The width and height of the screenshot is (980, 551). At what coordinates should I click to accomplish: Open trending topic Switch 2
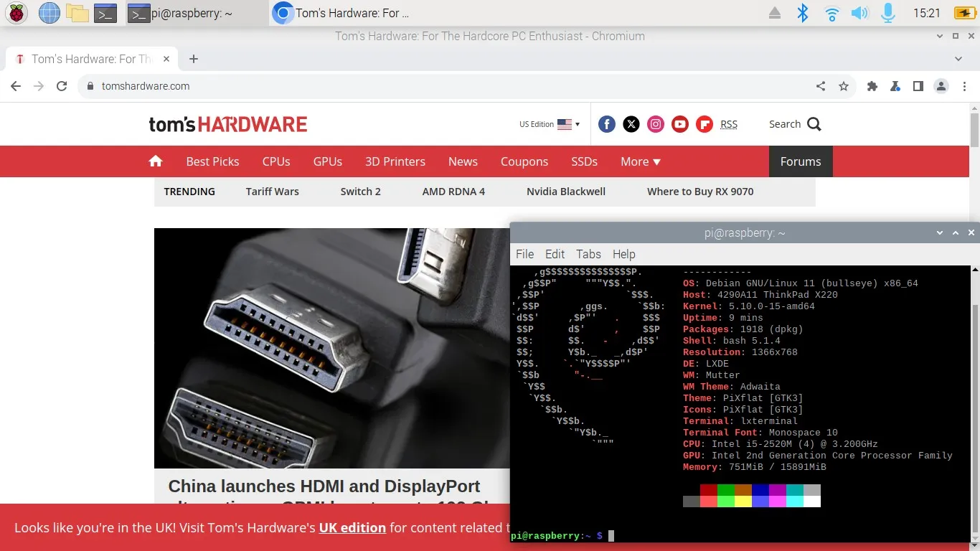click(x=361, y=192)
